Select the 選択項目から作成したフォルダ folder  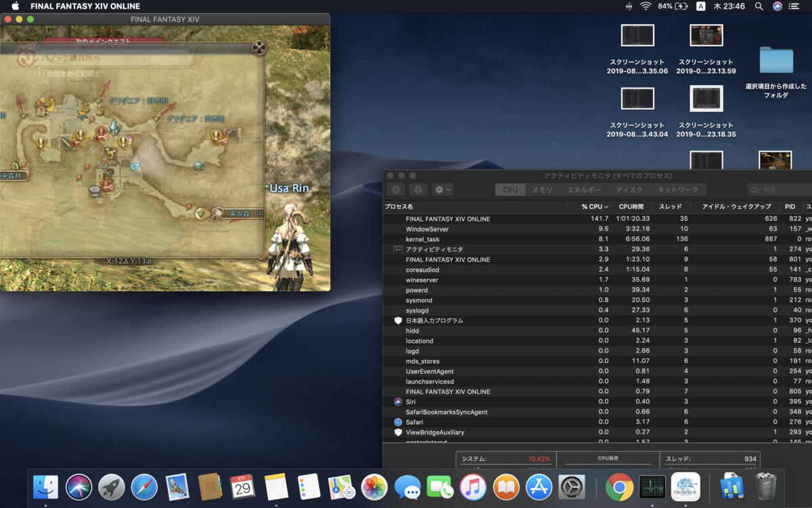[x=776, y=72]
